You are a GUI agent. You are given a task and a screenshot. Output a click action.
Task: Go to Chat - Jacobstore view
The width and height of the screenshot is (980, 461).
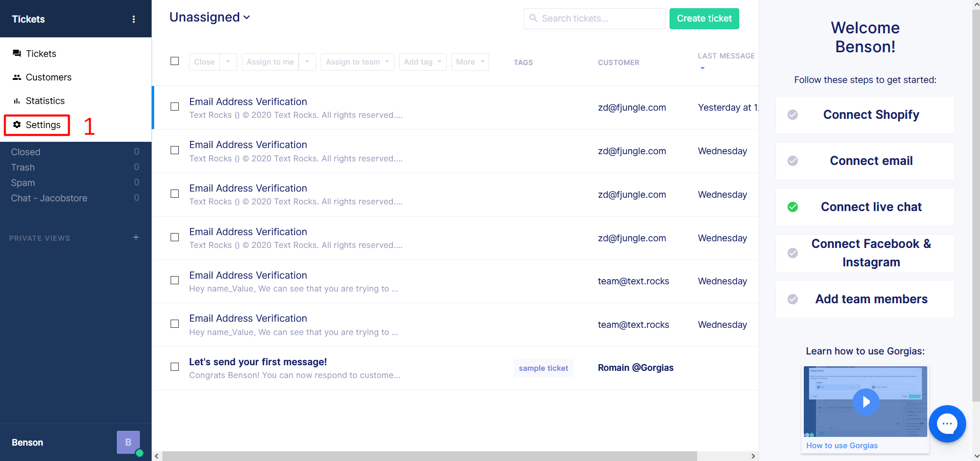(49, 198)
